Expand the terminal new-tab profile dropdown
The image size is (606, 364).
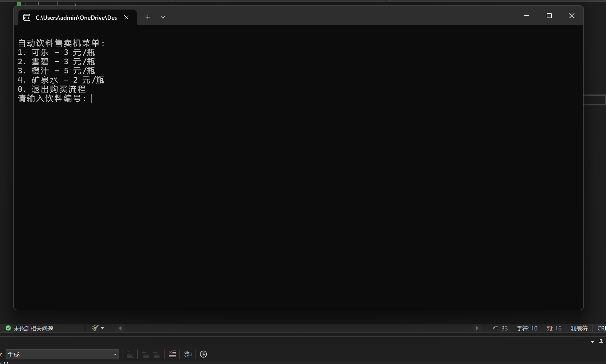point(163,17)
